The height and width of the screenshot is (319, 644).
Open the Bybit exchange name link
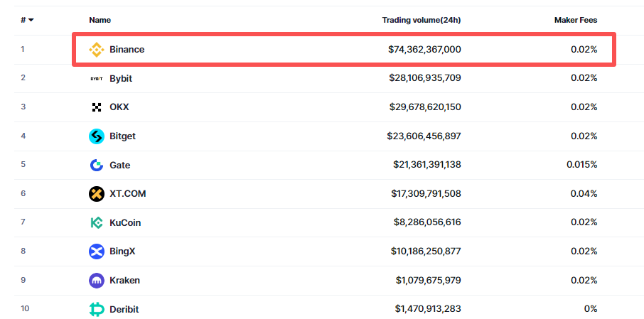coord(121,78)
